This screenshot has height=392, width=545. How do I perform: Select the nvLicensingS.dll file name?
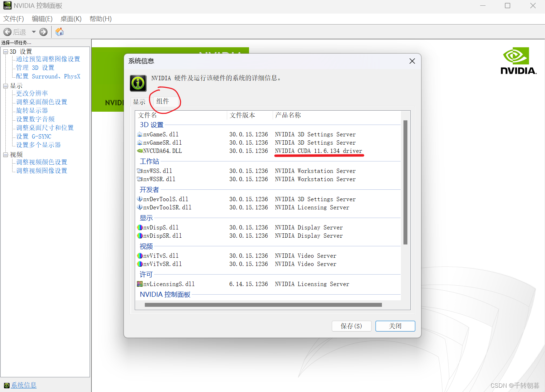click(169, 284)
